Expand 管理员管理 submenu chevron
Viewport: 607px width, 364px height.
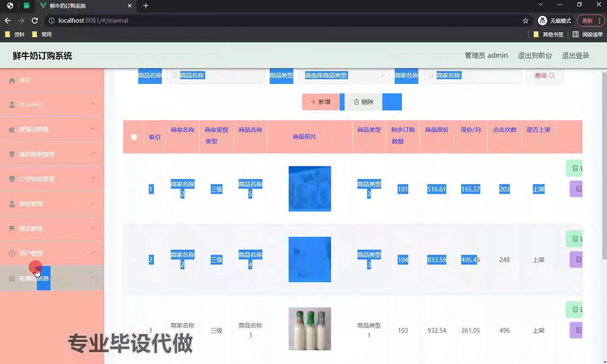[x=93, y=129]
